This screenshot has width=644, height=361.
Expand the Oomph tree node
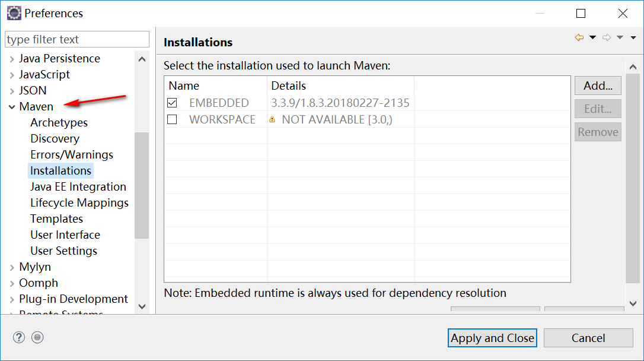tap(12, 283)
